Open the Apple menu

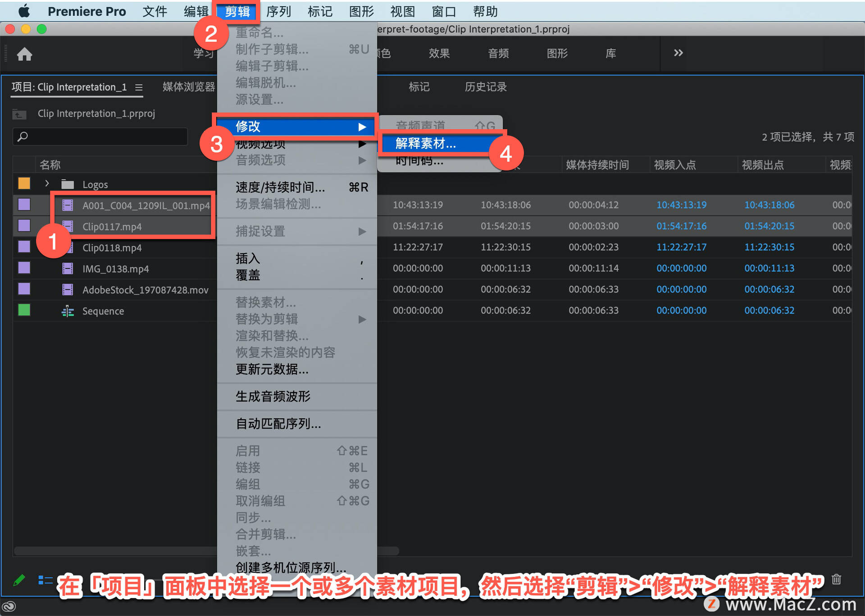click(24, 11)
